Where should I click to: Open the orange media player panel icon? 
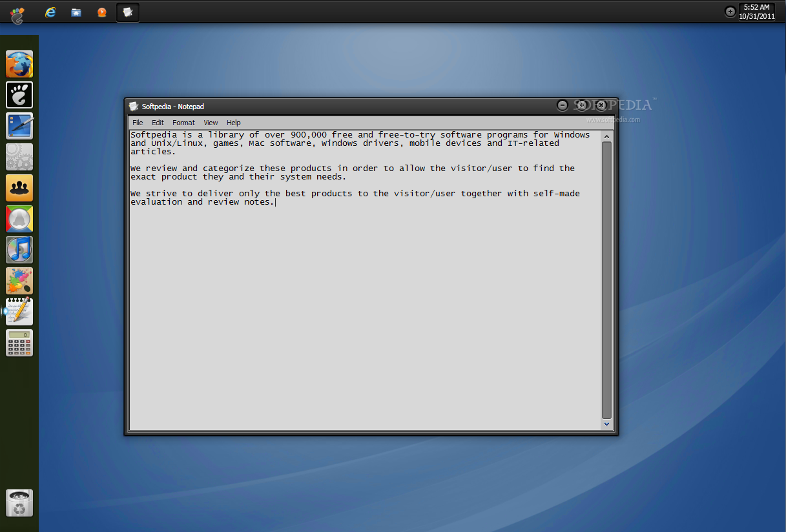point(101,12)
